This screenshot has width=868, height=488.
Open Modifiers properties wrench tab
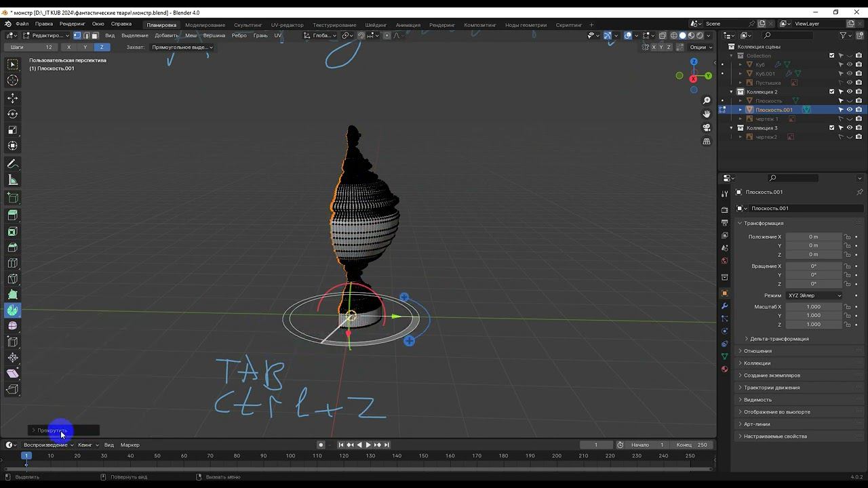point(724,306)
